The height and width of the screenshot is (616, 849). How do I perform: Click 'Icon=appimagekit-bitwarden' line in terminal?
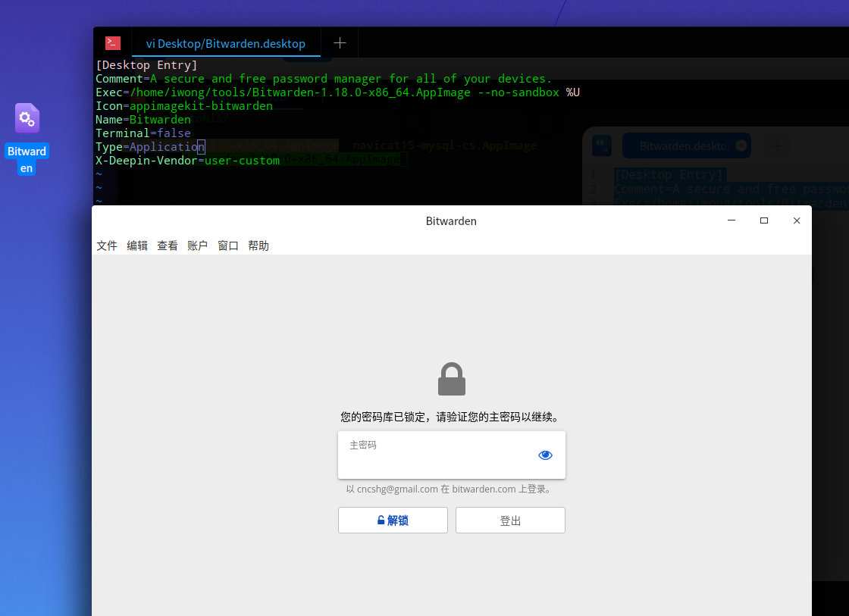click(x=184, y=105)
